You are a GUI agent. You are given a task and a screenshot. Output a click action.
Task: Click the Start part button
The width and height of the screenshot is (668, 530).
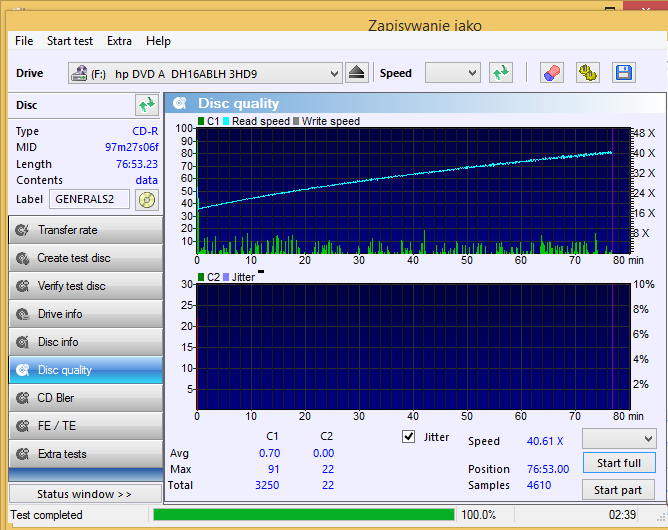coord(618,490)
